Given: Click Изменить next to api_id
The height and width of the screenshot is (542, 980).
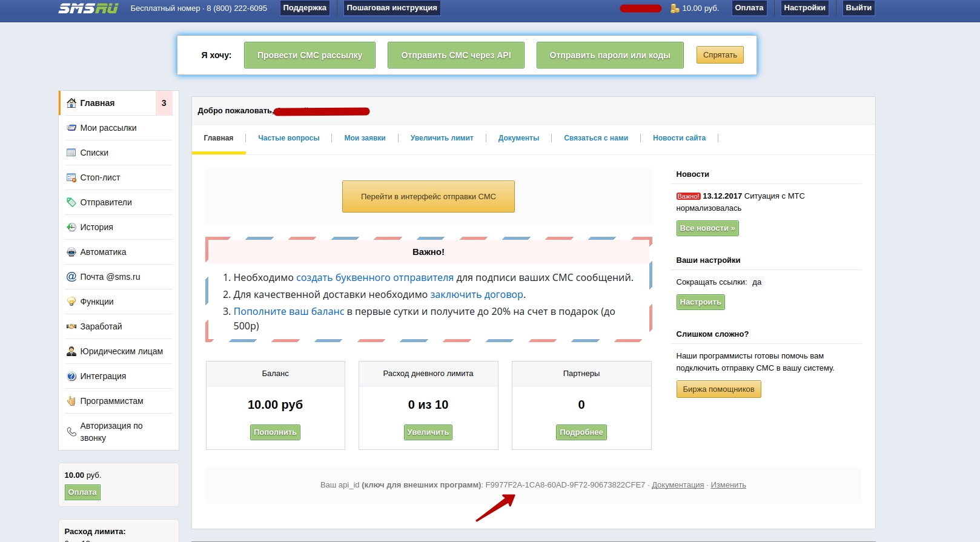Looking at the screenshot, I should [x=729, y=485].
